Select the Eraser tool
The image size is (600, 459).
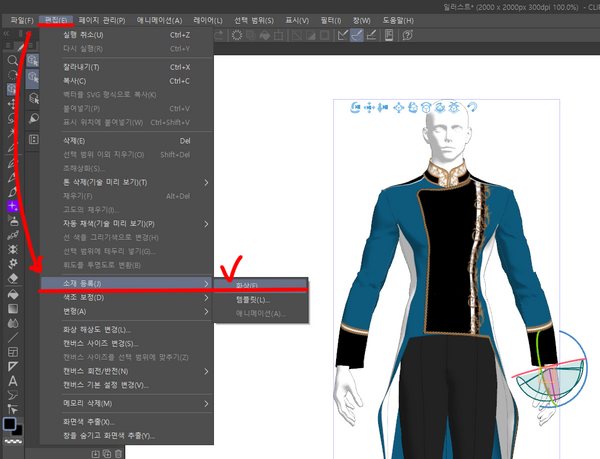tap(12, 279)
